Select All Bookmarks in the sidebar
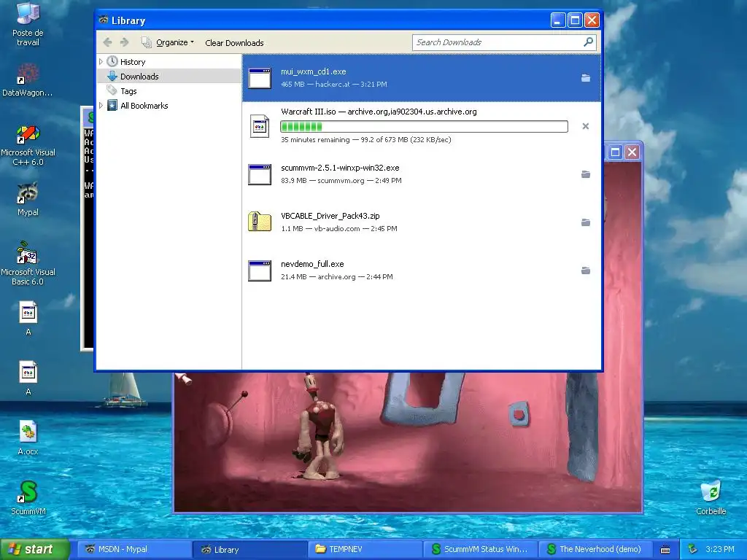The width and height of the screenshot is (747, 560). tap(144, 106)
